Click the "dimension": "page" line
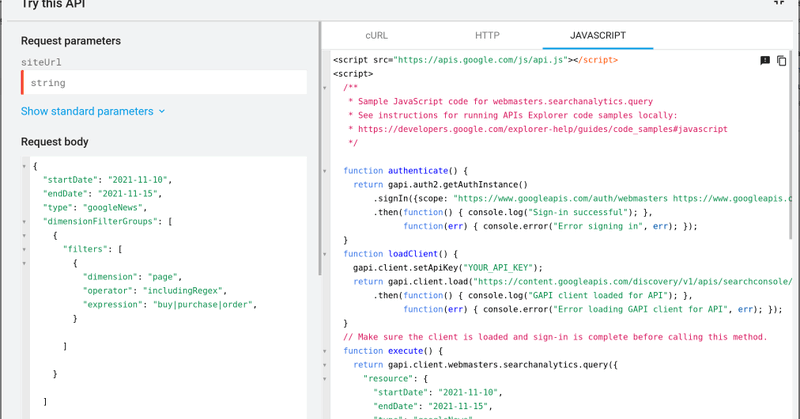 click(x=132, y=277)
